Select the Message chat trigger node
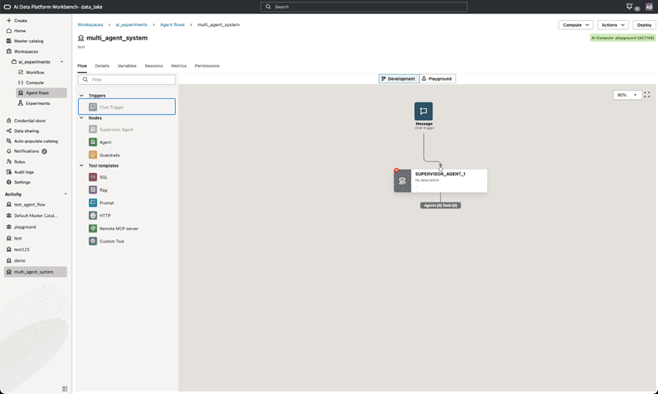 point(423,111)
